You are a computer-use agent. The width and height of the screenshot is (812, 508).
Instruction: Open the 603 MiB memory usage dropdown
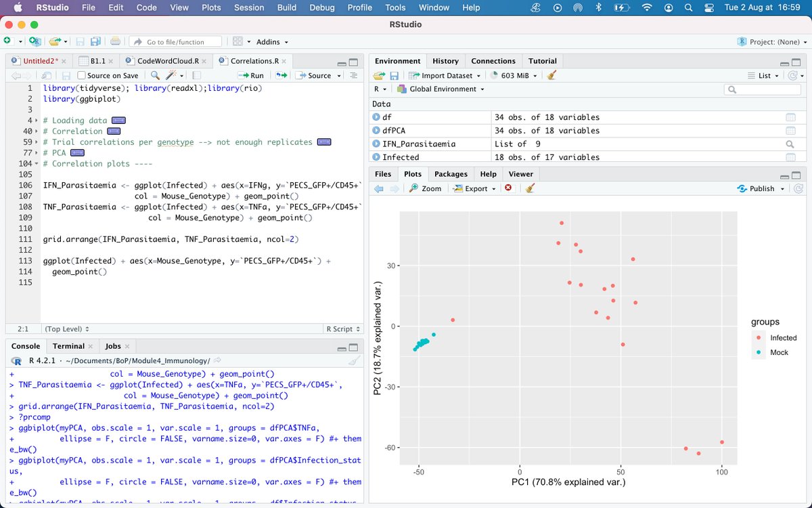click(514, 75)
